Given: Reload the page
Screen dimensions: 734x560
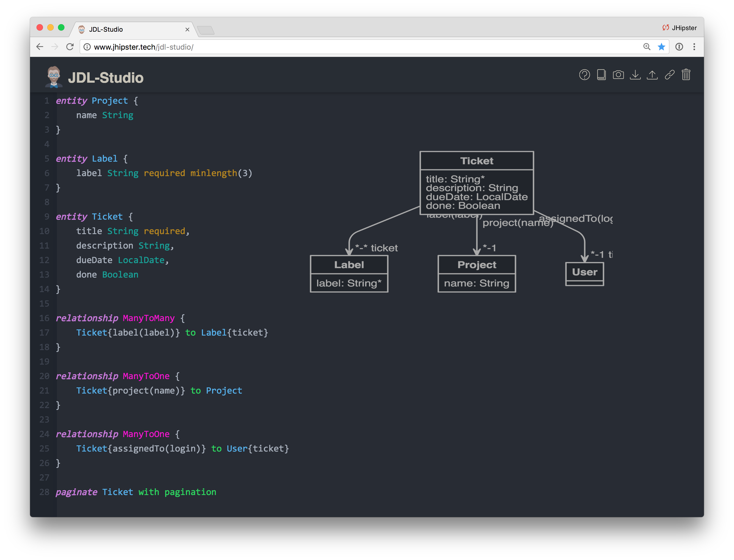Looking at the screenshot, I should [70, 47].
